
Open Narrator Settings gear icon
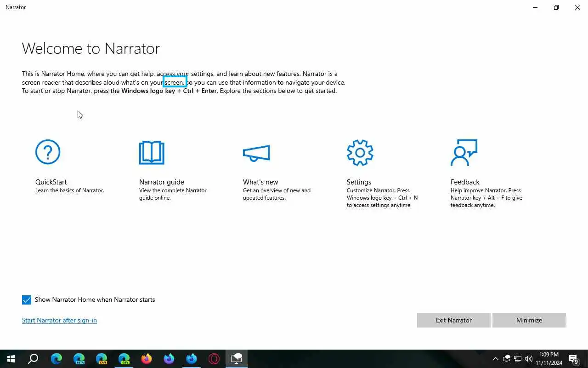click(x=360, y=152)
